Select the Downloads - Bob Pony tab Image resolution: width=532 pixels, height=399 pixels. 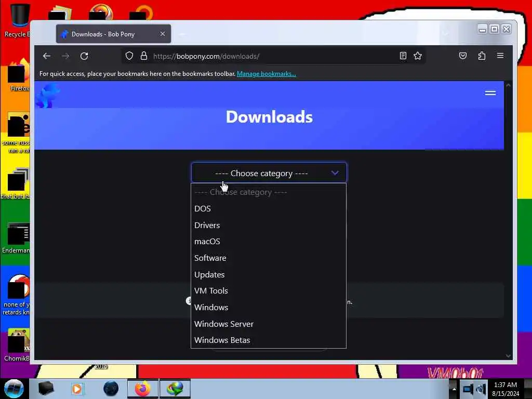pos(113,34)
